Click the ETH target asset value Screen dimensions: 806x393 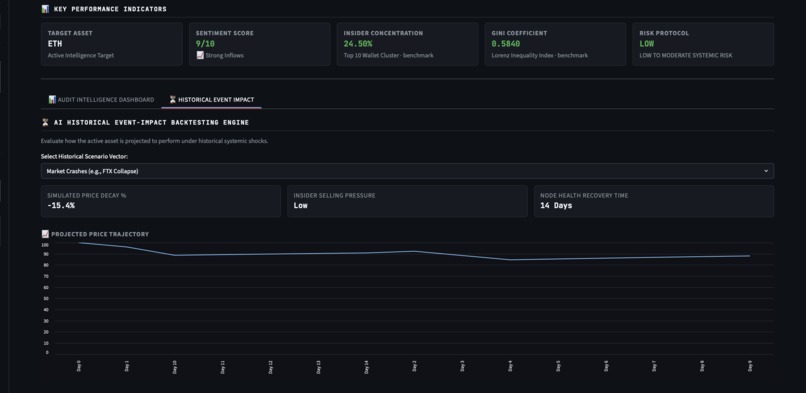(x=55, y=44)
